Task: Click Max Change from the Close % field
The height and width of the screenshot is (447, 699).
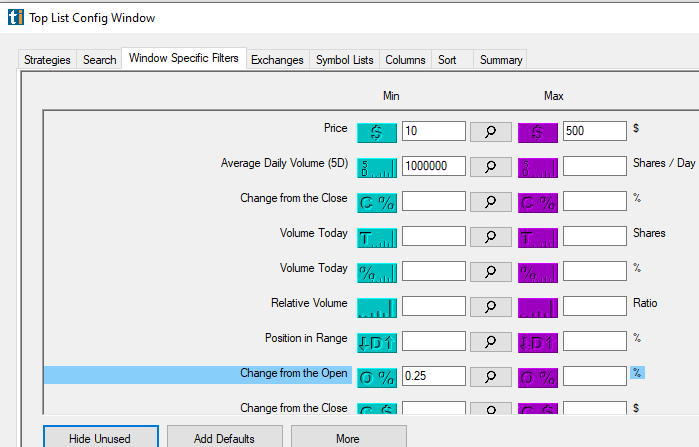Action: (x=595, y=201)
